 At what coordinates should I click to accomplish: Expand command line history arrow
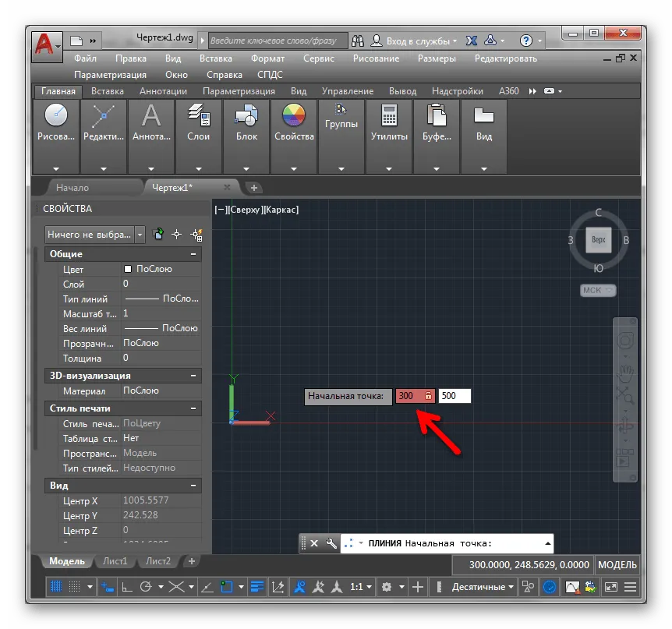point(548,543)
